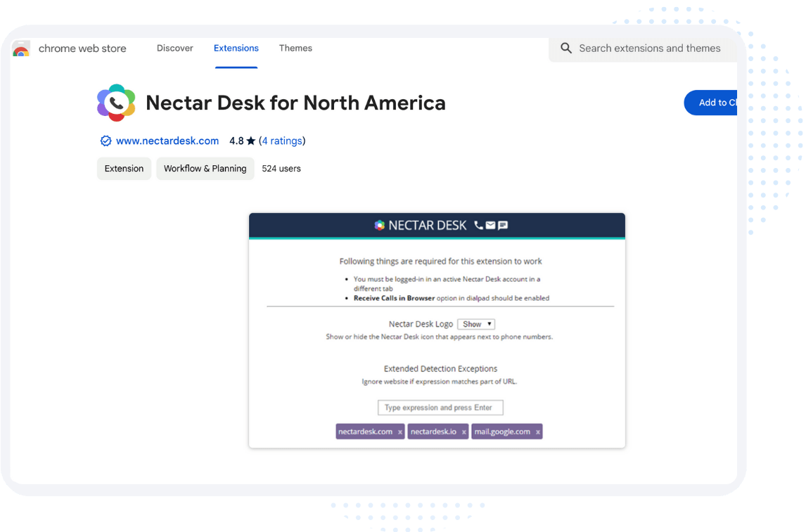Click the Workflow & Planning category chip

pyautogui.click(x=205, y=169)
